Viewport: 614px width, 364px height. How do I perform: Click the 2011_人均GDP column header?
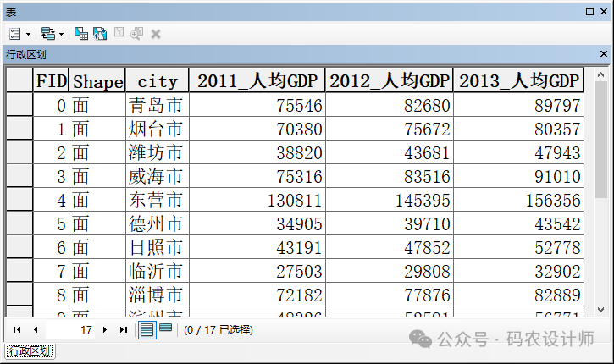click(x=257, y=81)
